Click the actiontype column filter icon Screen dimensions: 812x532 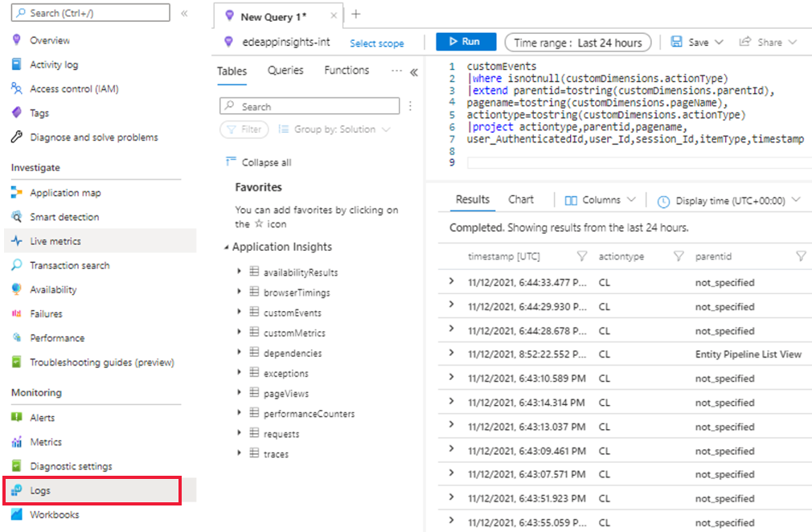pyautogui.click(x=679, y=256)
